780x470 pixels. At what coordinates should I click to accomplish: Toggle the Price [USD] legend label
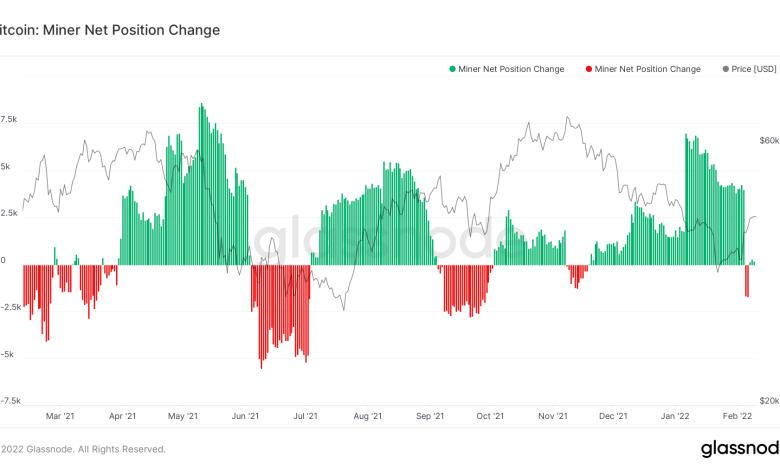tap(754, 69)
